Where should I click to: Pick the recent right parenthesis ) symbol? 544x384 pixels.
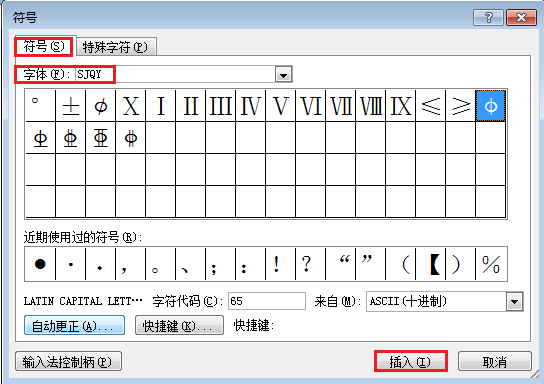click(x=460, y=264)
